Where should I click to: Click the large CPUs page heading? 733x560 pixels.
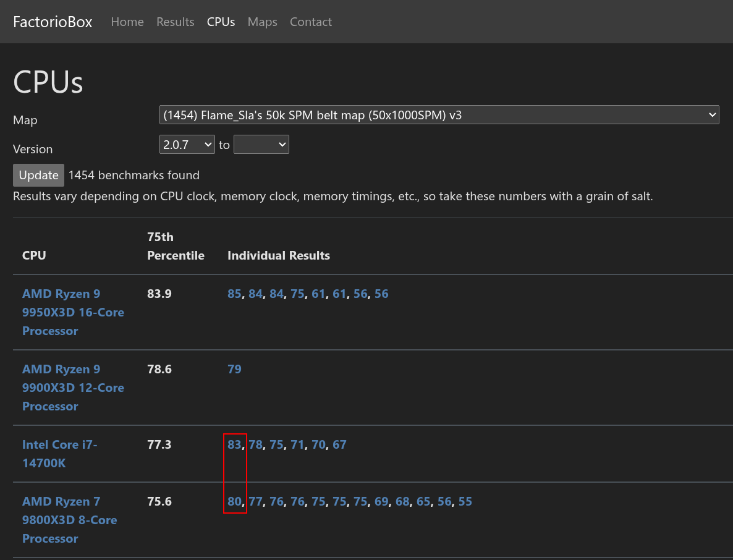pos(48,82)
